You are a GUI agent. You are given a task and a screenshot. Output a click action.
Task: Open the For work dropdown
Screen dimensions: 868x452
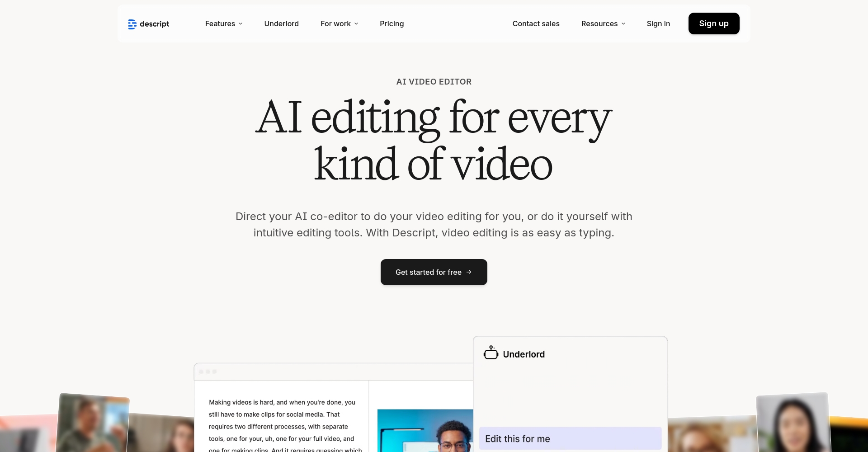[339, 24]
